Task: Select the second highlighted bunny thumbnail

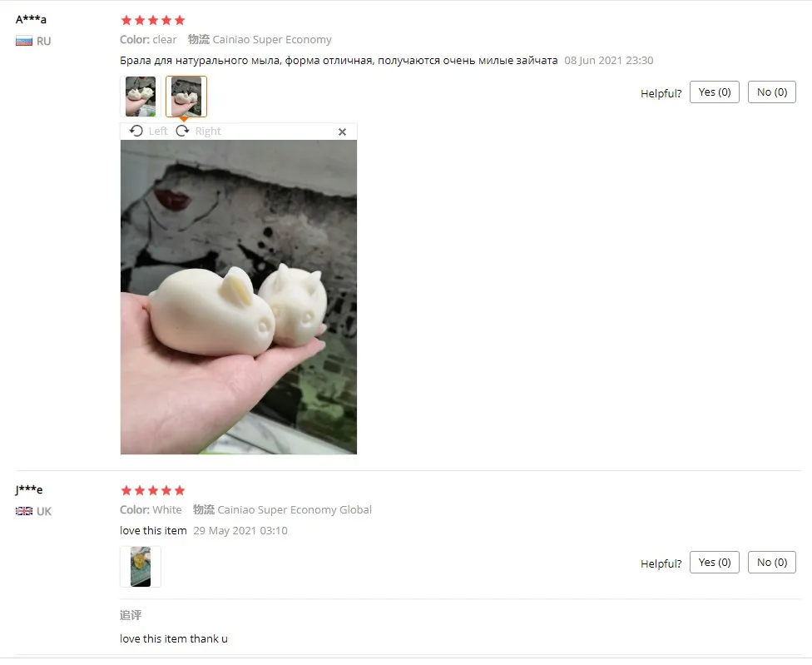Action: tap(186, 97)
